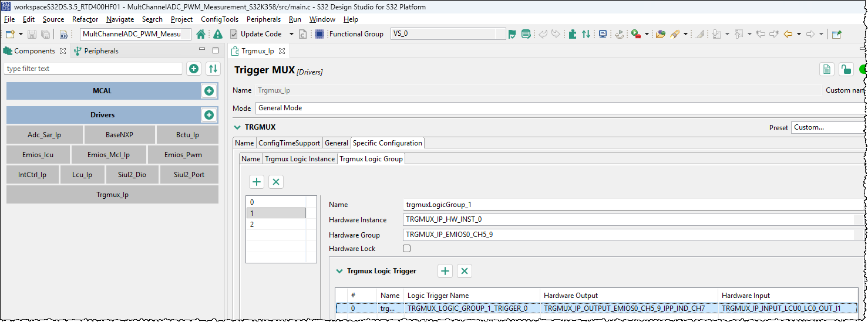Click the green comment note toolbar icon
The image size is (868, 322).
coord(526,34)
